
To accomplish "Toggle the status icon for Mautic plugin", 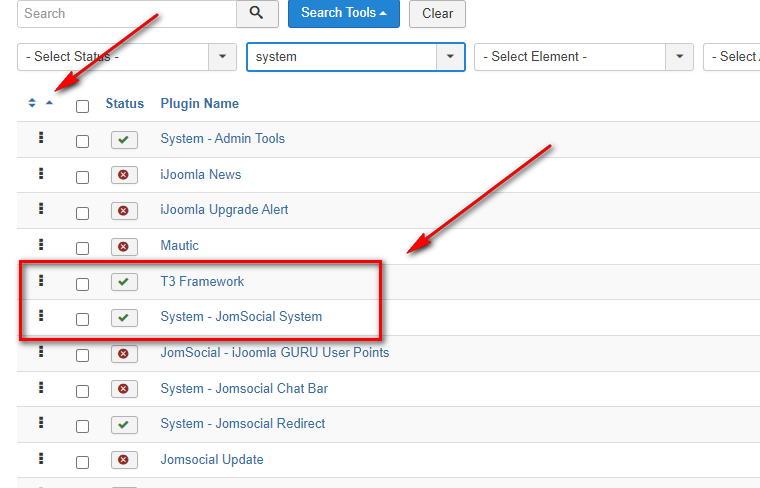I will pyautogui.click(x=124, y=246).
